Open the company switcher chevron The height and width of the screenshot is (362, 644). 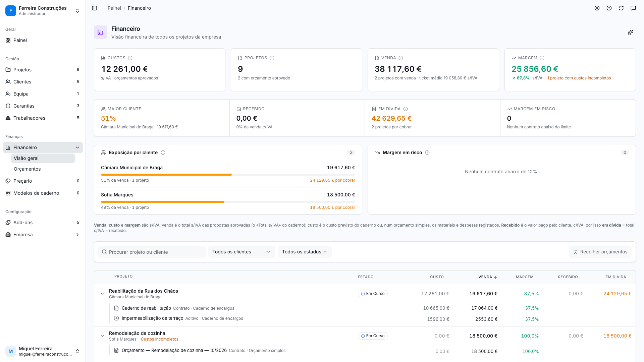pos(77,11)
